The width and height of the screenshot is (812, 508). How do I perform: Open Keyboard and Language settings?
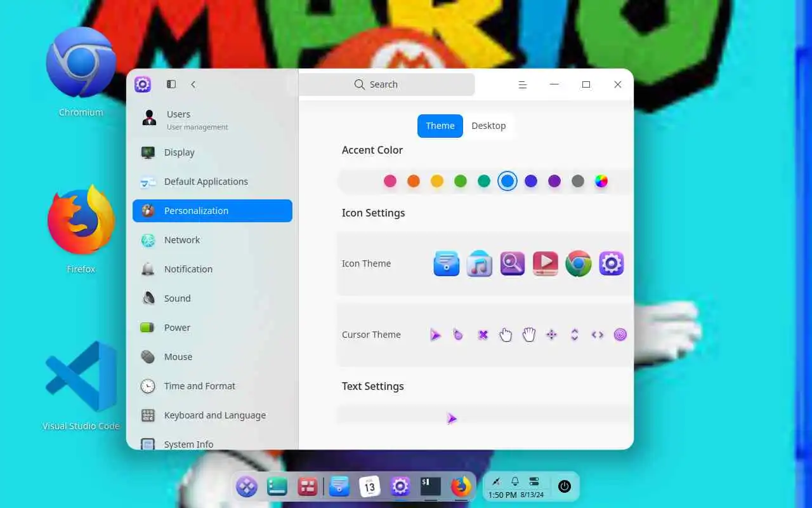point(213,415)
